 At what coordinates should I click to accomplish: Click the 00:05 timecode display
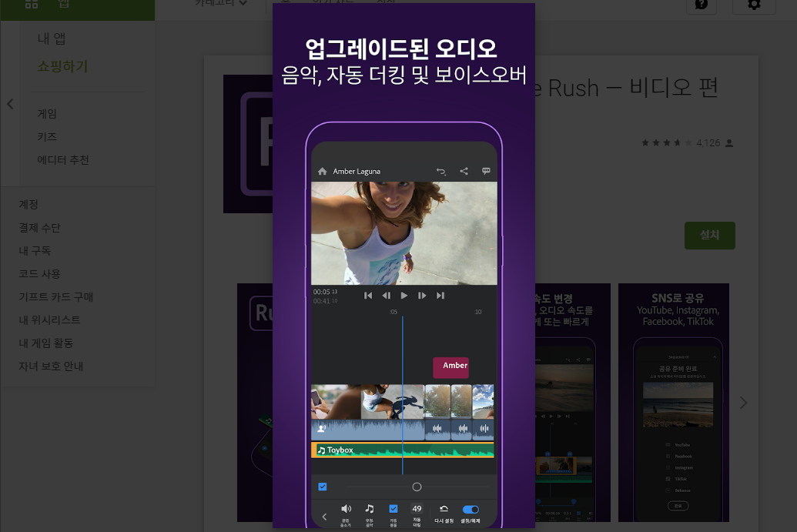(x=325, y=292)
